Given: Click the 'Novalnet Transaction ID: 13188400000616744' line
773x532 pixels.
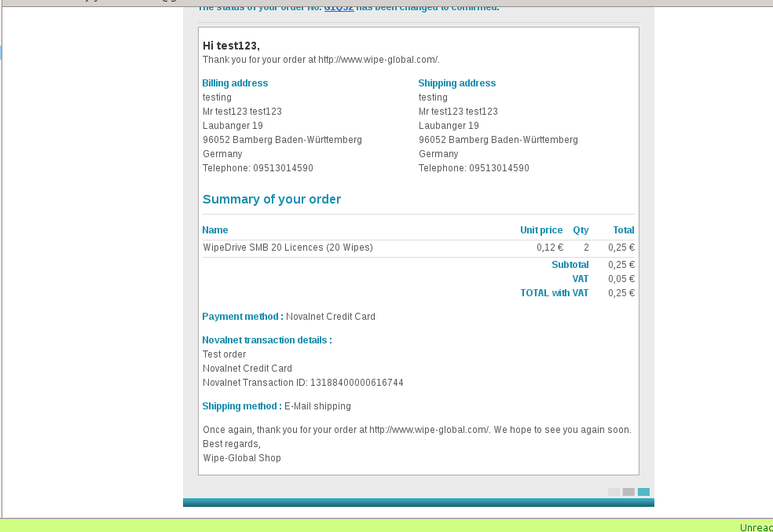Looking at the screenshot, I should pos(302,383).
